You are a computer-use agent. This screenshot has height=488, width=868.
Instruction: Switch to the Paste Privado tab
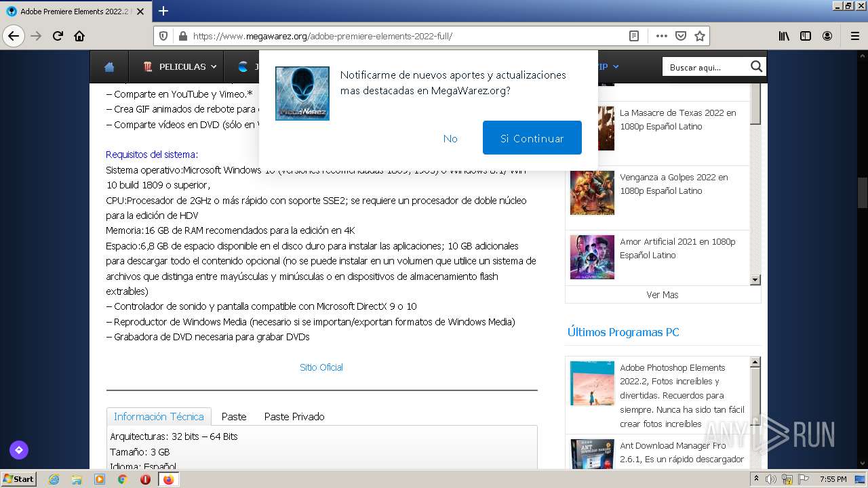coord(294,416)
